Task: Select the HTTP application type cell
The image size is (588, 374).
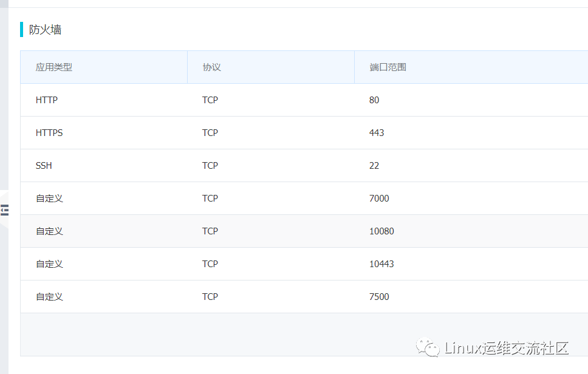Action: coord(47,100)
